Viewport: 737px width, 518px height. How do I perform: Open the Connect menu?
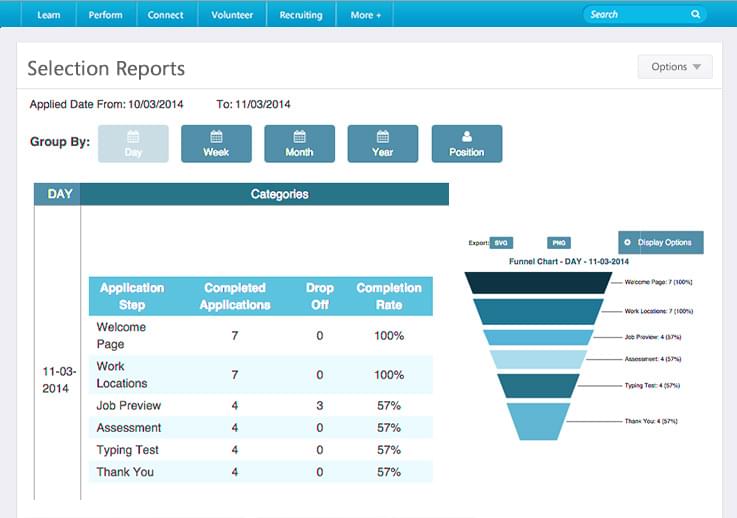click(165, 15)
